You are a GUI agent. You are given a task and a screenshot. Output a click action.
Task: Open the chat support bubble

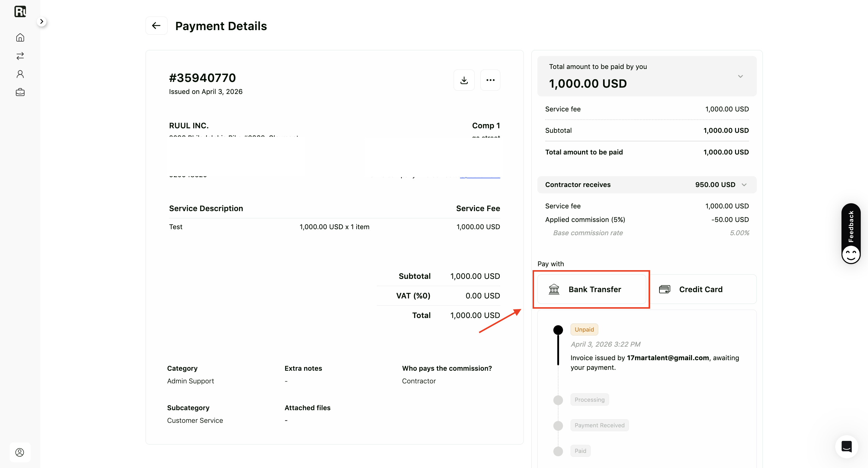point(846,446)
